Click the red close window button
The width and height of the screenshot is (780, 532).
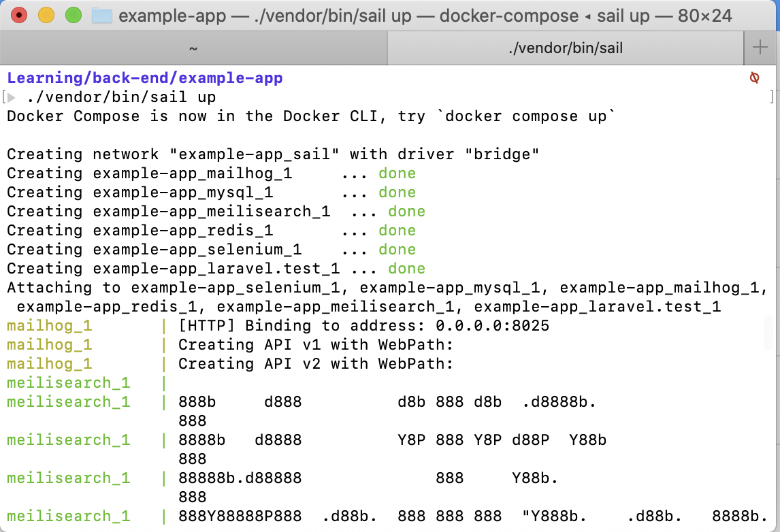(x=18, y=15)
